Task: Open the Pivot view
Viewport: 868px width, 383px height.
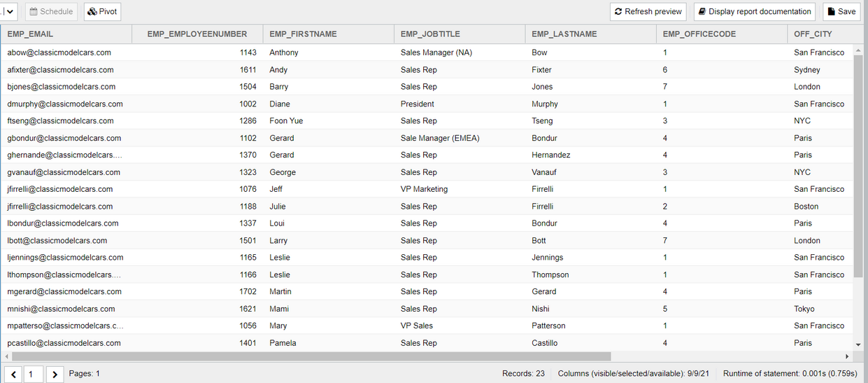Action: 102,11
